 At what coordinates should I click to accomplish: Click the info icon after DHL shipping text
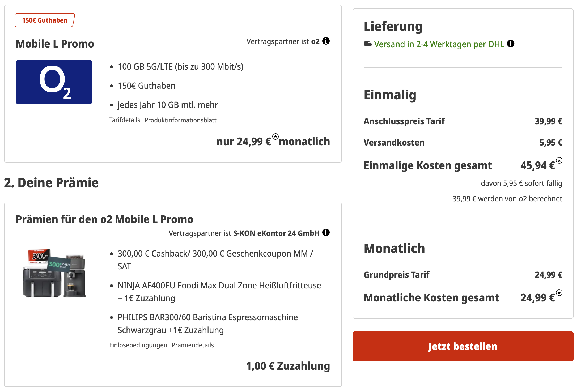511,44
